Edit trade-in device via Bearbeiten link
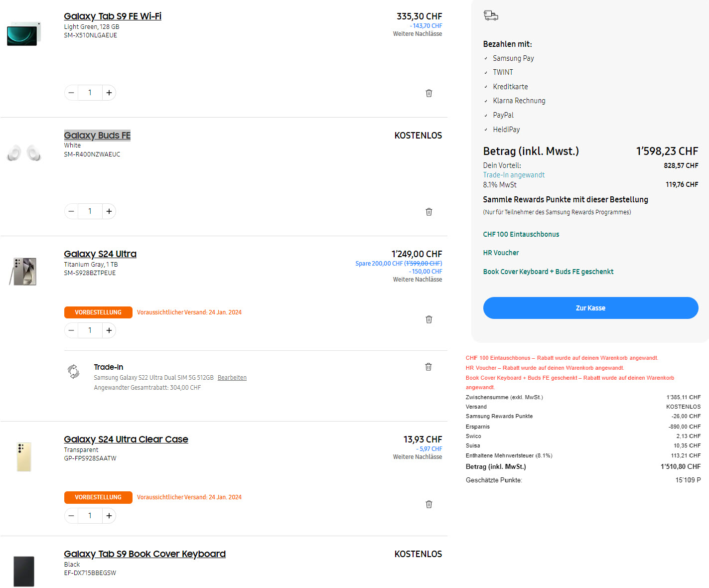The width and height of the screenshot is (709, 588). click(232, 378)
